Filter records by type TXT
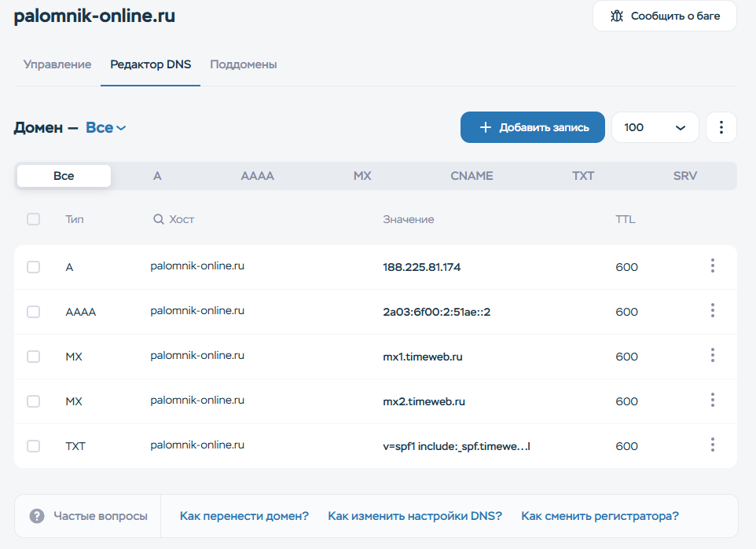This screenshot has height=549, width=756. [583, 176]
